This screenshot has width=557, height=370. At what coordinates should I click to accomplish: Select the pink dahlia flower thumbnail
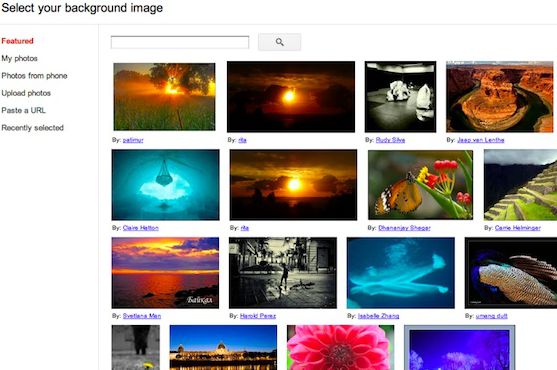click(341, 348)
